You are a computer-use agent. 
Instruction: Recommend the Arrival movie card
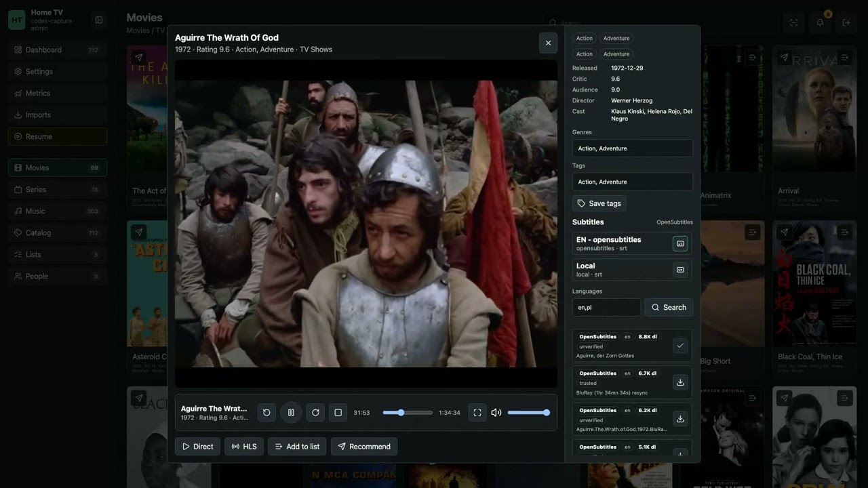tap(785, 58)
